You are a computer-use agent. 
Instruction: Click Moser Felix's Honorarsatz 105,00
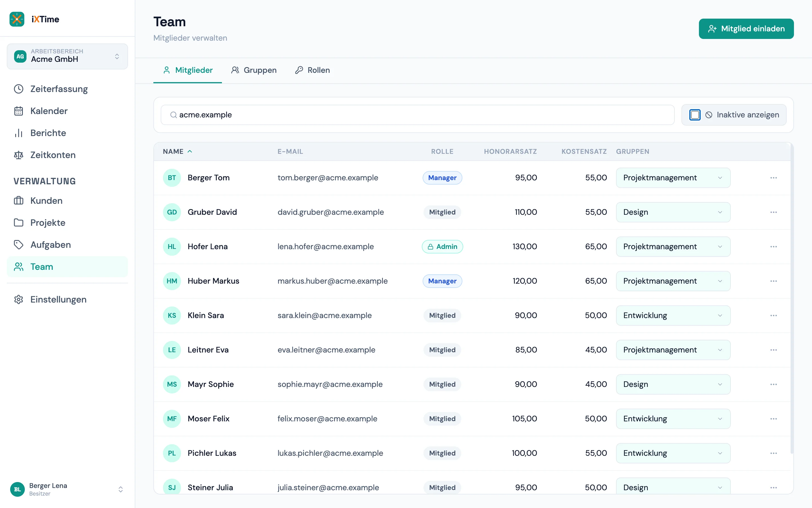(x=524, y=419)
